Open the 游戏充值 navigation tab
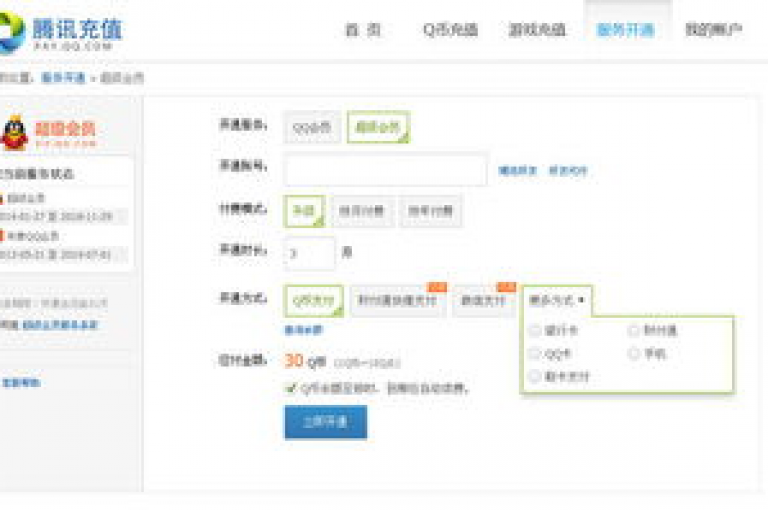768x510 pixels. click(537, 30)
